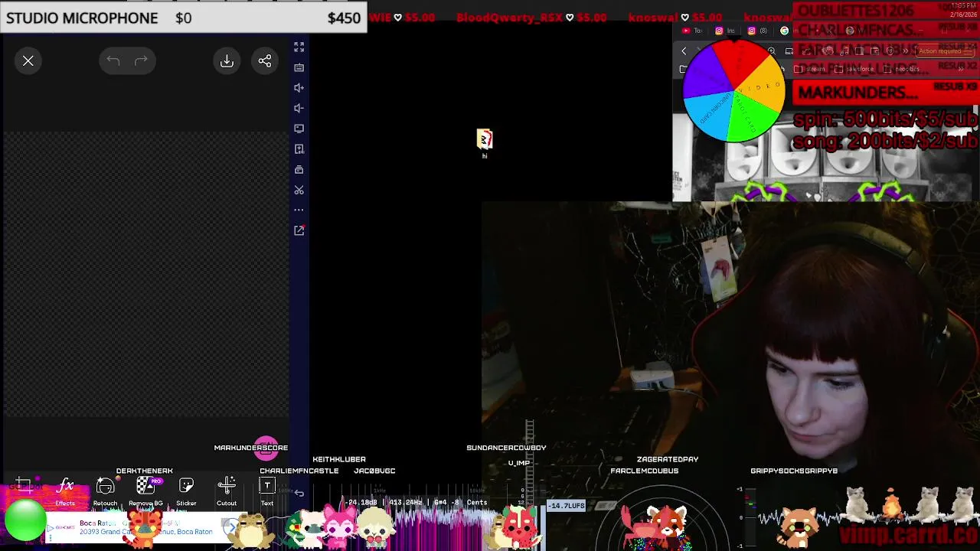The width and height of the screenshot is (980, 551).
Task: Close the photo editor with the X button
Action: pos(28,61)
